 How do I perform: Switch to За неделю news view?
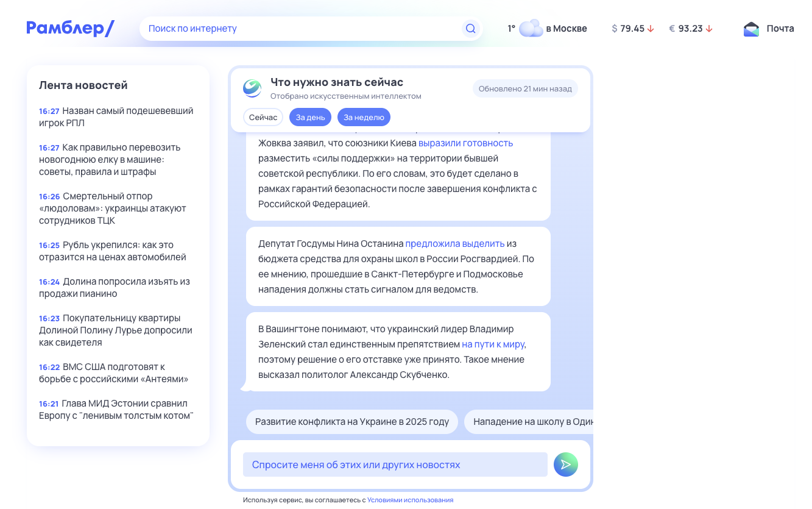coord(364,116)
